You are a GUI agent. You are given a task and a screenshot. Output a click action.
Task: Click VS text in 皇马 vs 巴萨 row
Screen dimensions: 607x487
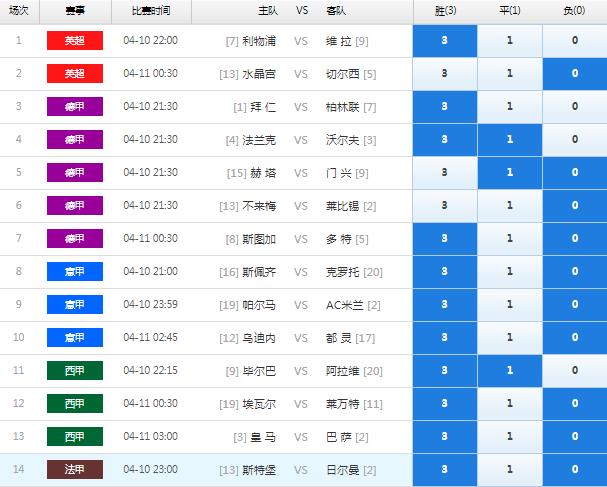coord(301,437)
